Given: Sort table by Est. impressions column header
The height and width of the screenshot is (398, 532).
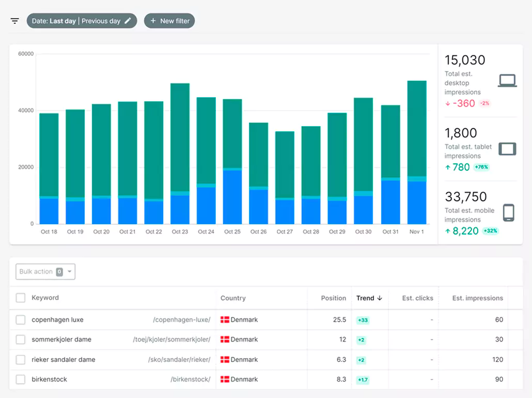Looking at the screenshot, I should pos(477,298).
